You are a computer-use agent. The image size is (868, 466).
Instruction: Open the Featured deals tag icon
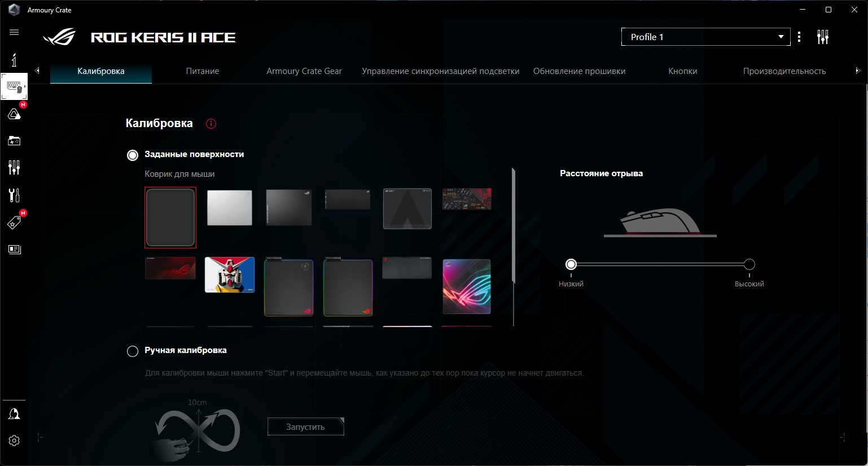coord(14,223)
